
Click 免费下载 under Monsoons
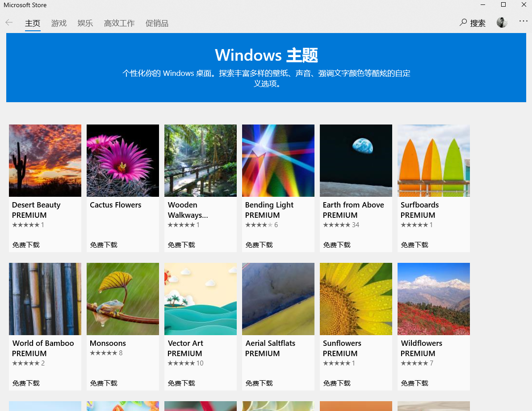(104, 383)
